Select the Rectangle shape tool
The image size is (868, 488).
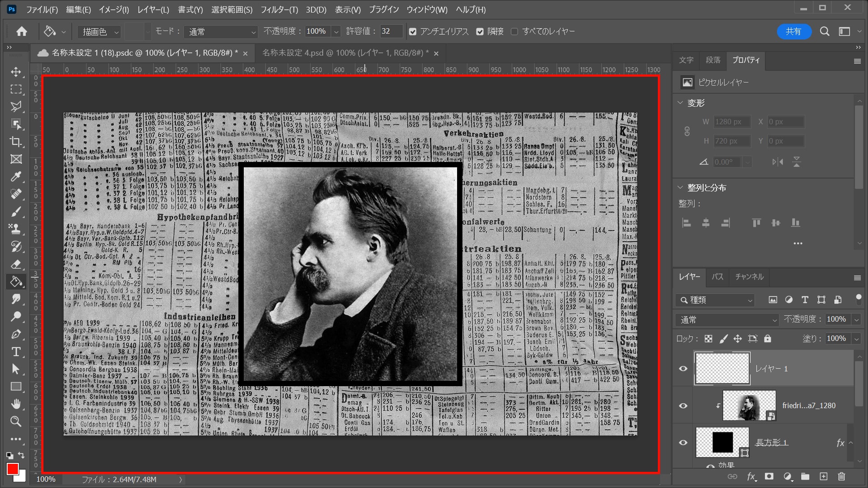point(16,387)
